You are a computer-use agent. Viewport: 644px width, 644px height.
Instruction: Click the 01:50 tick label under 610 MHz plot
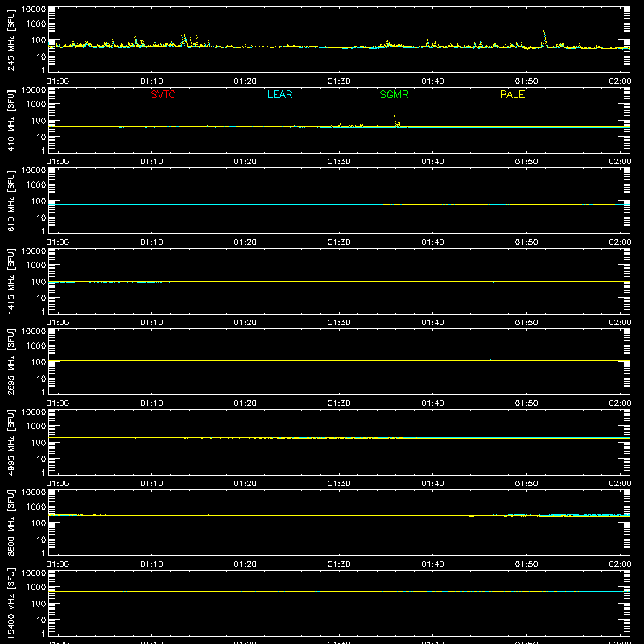pos(526,242)
